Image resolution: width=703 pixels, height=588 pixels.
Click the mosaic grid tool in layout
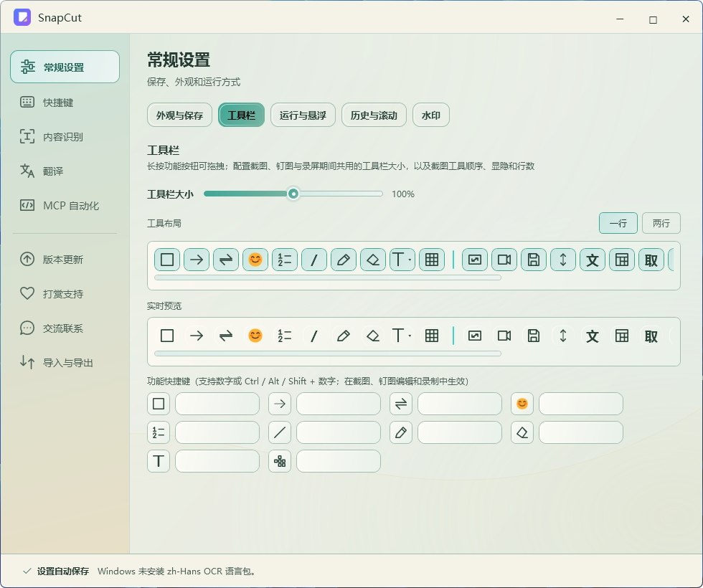tap(432, 260)
